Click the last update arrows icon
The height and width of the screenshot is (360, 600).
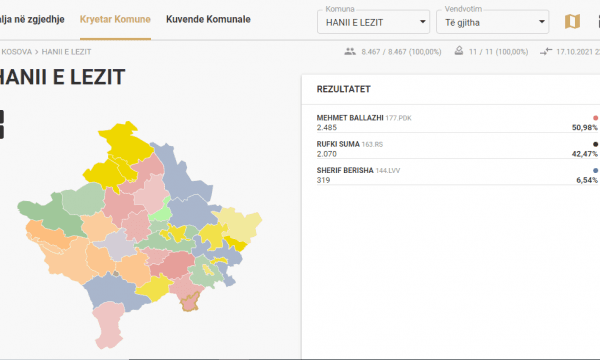(546, 51)
